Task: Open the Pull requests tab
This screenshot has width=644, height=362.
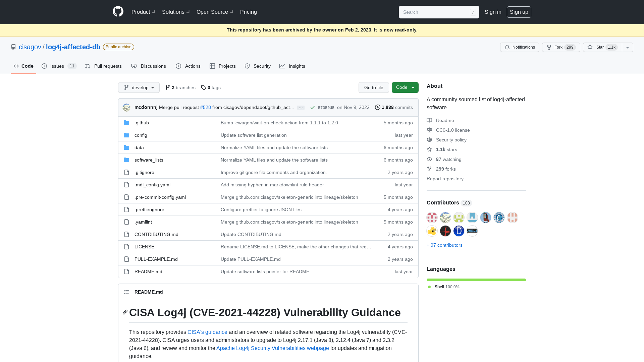Action: tap(103, 66)
